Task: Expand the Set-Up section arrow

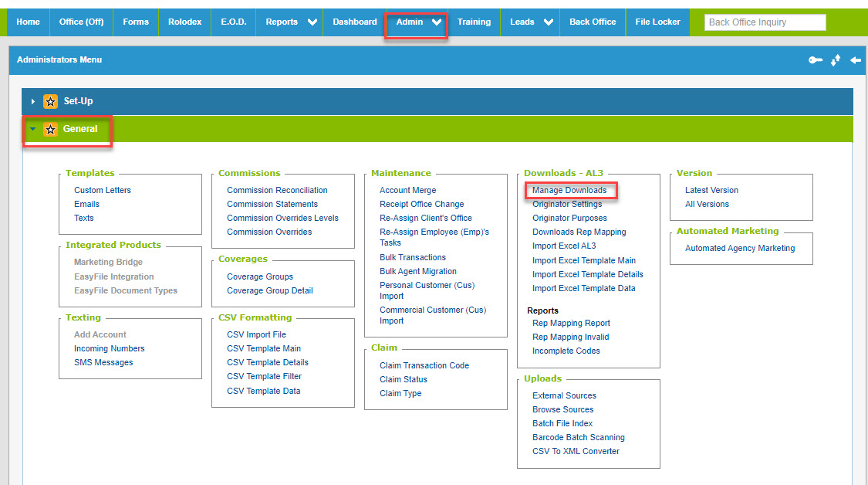Action: click(x=32, y=101)
